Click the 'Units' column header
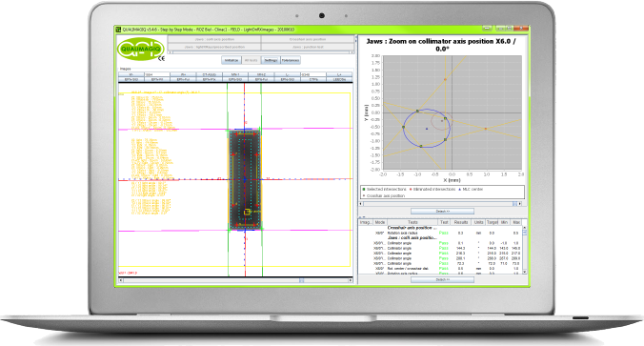The image size is (644, 346). 478,222
